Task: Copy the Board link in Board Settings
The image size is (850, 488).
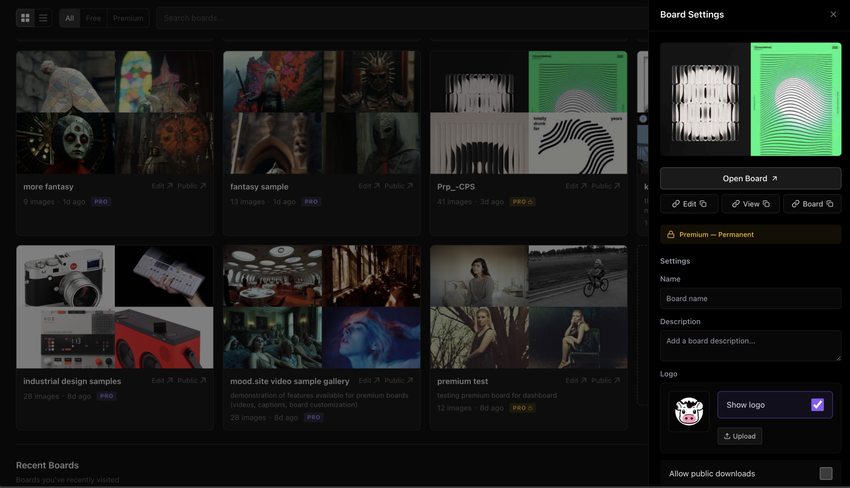Action: [x=811, y=204]
